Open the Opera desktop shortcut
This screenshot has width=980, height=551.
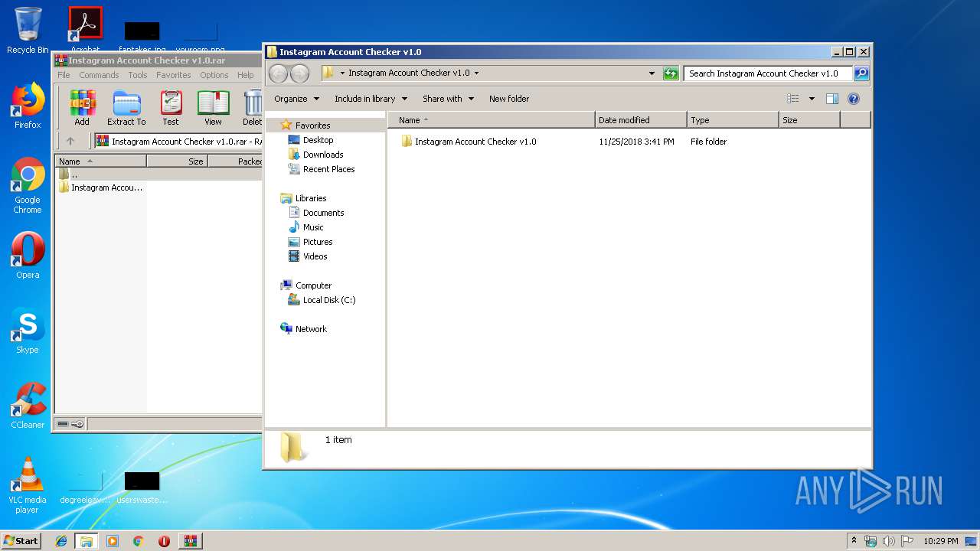pos(28,256)
